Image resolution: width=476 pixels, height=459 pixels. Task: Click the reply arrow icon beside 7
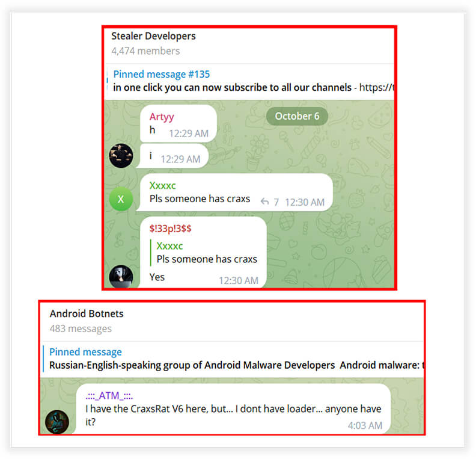click(x=264, y=202)
